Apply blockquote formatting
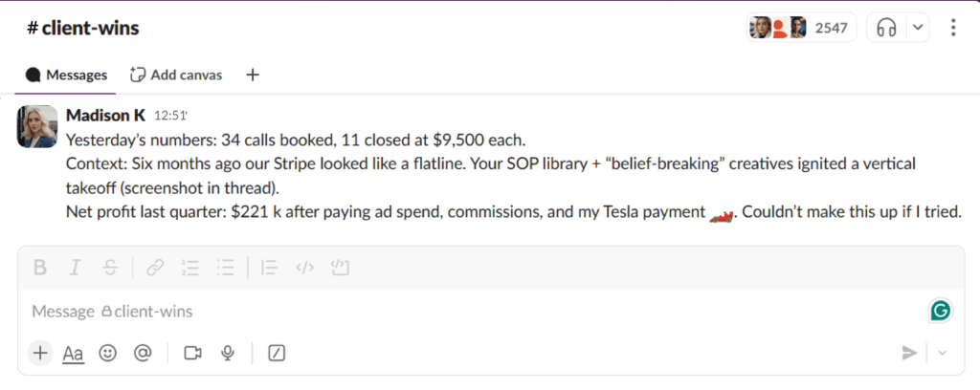 [269, 268]
